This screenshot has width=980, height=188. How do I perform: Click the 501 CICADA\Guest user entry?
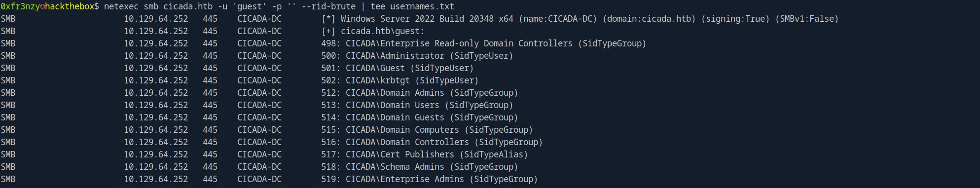pos(398,68)
